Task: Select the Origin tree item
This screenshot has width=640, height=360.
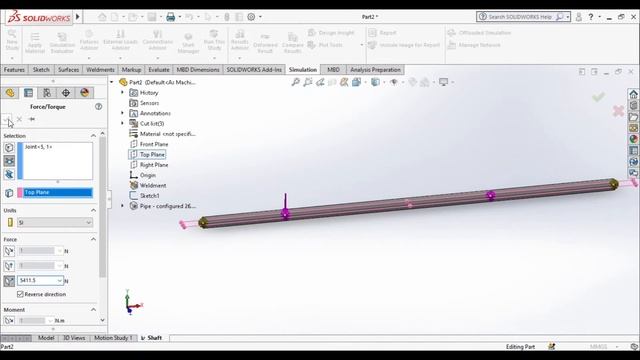Action: coord(143,175)
